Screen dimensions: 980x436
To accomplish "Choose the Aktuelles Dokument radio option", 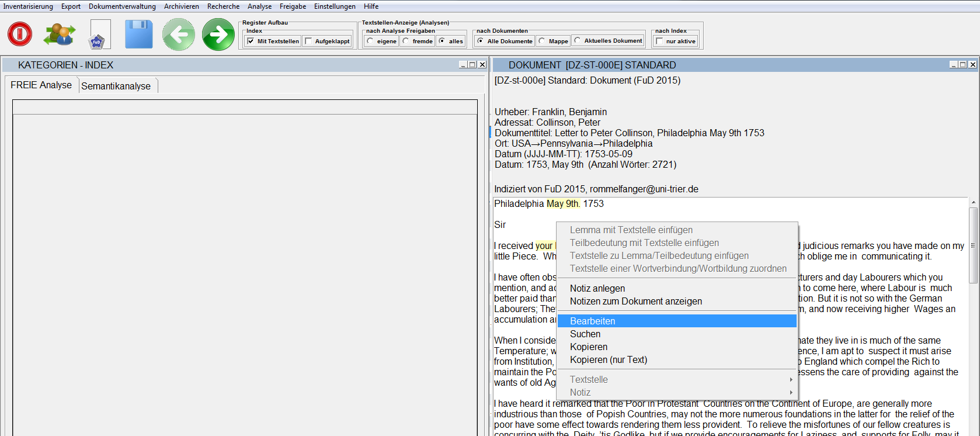I will tap(578, 40).
